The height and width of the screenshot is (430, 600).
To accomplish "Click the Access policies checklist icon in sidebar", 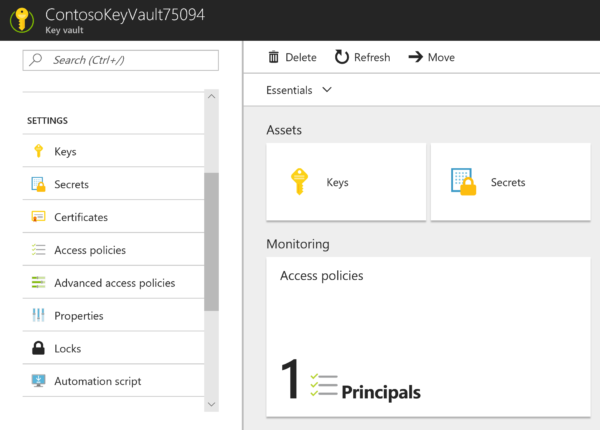I will [38, 250].
